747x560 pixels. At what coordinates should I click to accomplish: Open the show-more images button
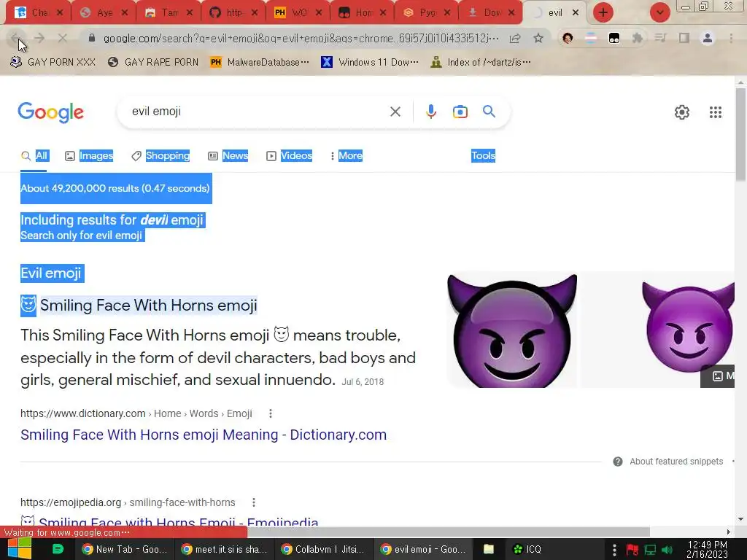(718, 376)
